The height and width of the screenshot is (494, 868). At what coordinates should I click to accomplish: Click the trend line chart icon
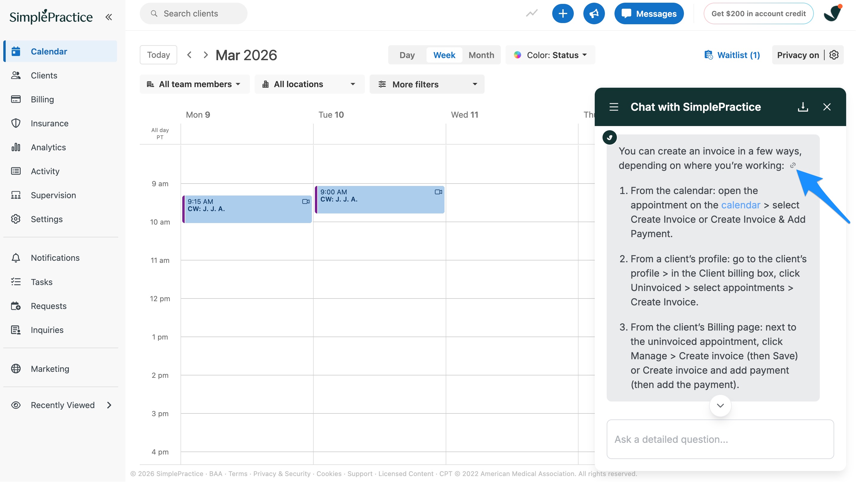(x=532, y=13)
